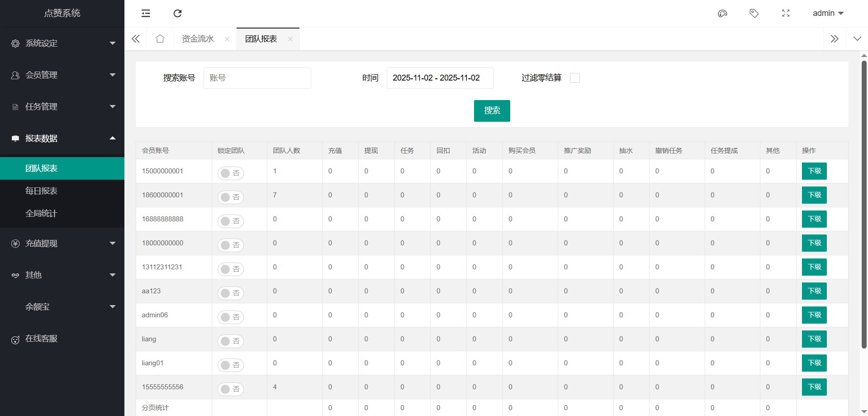This screenshot has height=416, width=868.
Task: Click the tag note icon
Action: point(754,13)
